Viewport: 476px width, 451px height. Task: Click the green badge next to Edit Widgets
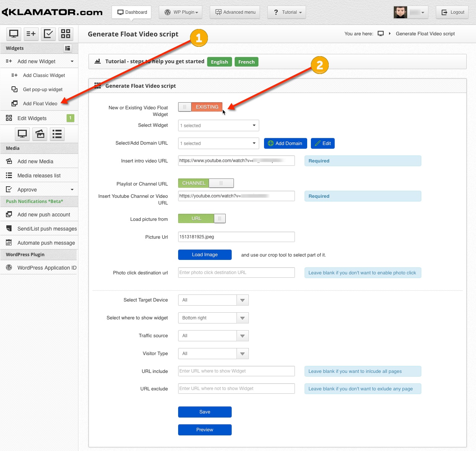pyautogui.click(x=70, y=118)
